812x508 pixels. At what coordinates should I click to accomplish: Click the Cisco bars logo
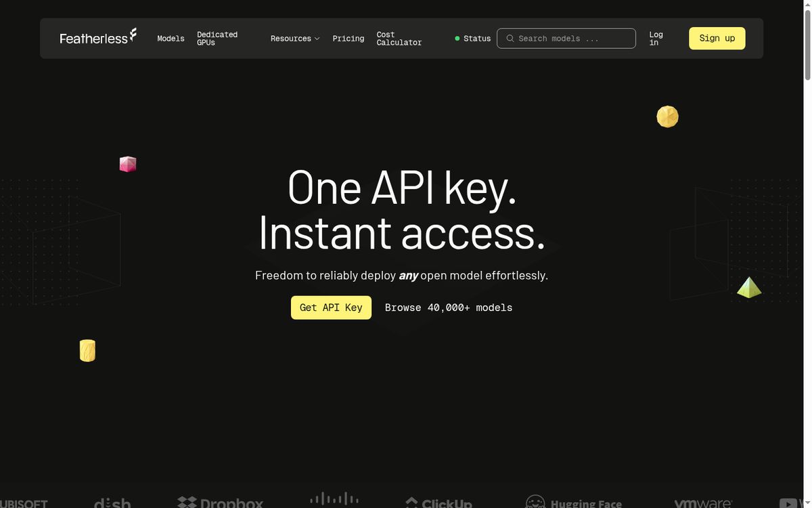(x=334, y=500)
